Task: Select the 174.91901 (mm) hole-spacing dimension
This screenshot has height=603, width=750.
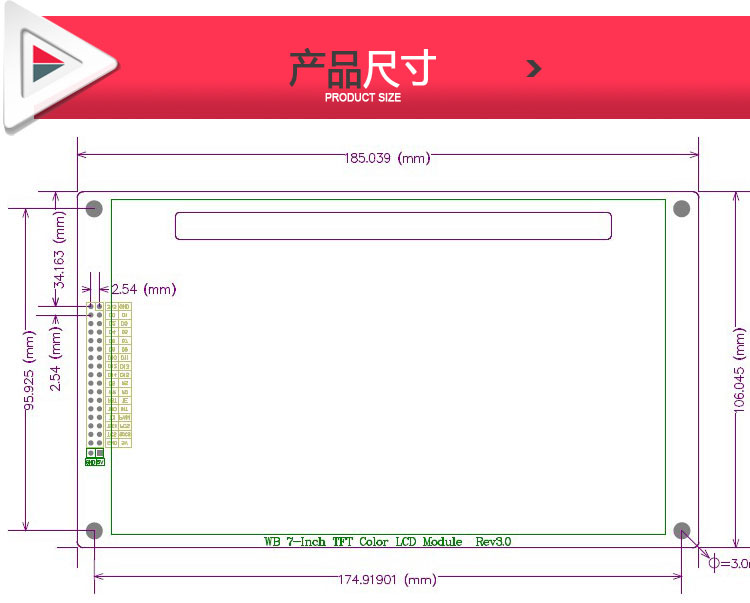Action: point(387,580)
